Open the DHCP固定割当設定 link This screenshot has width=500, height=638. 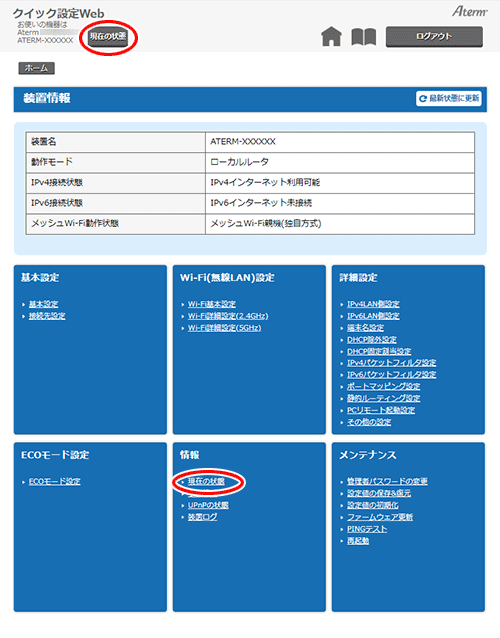379,351
